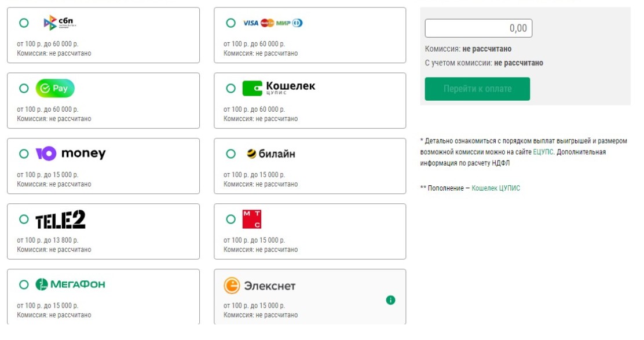Follow the Кошелек ЦУПИС replenishment link

point(495,188)
